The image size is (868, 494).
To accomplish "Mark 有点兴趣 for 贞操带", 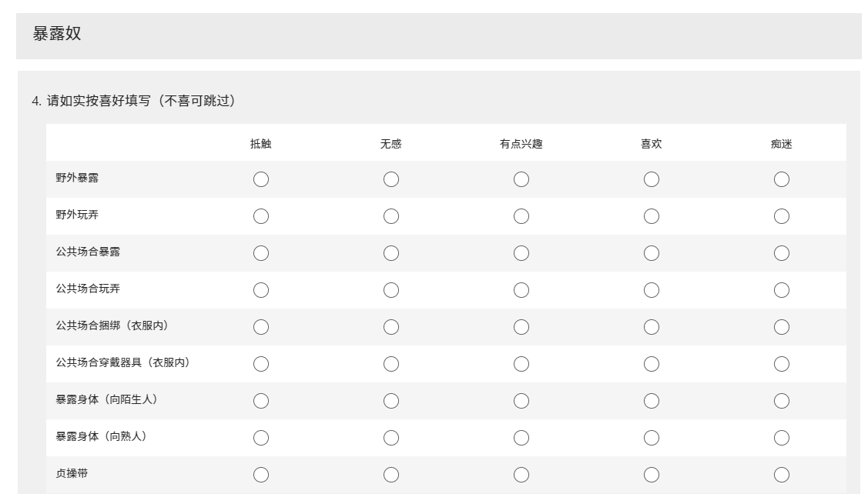I will point(521,475).
